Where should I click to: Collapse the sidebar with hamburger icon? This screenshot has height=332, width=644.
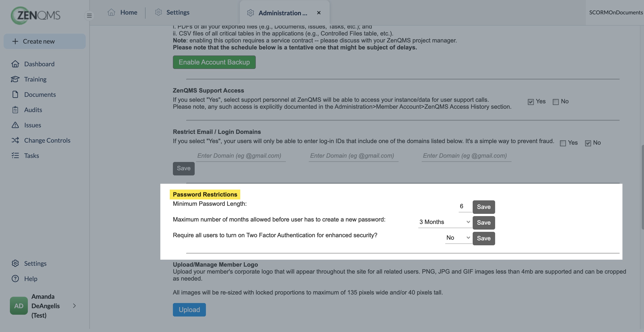89,16
